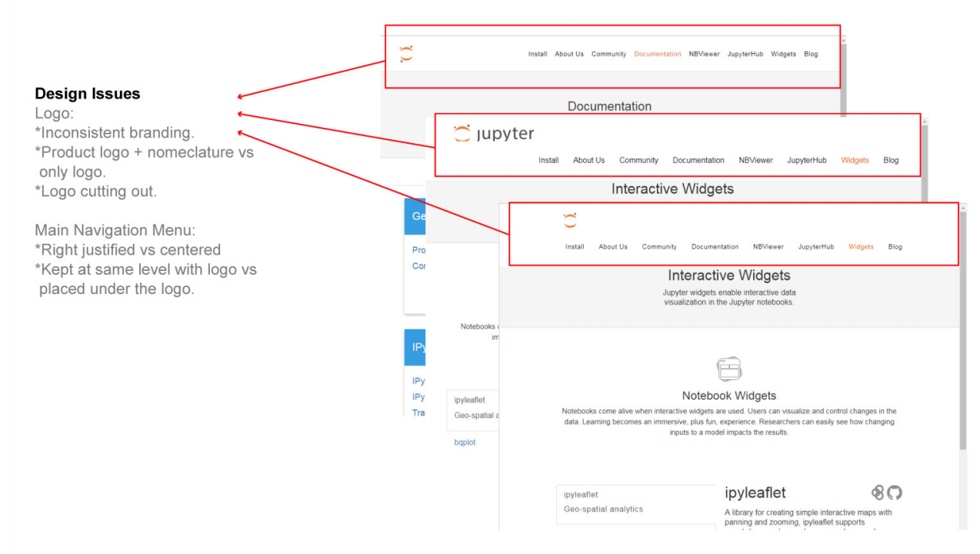Open Install in the back window menu
This screenshot has height=554, width=980.
[x=538, y=54]
